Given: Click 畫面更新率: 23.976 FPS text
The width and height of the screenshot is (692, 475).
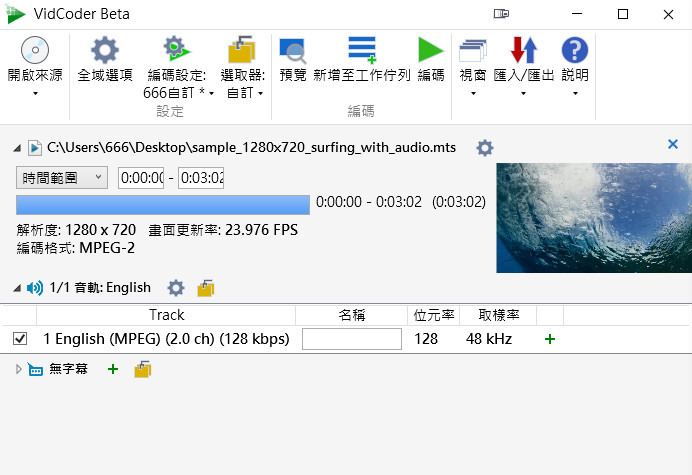Looking at the screenshot, I should click(x=223, y=230).
